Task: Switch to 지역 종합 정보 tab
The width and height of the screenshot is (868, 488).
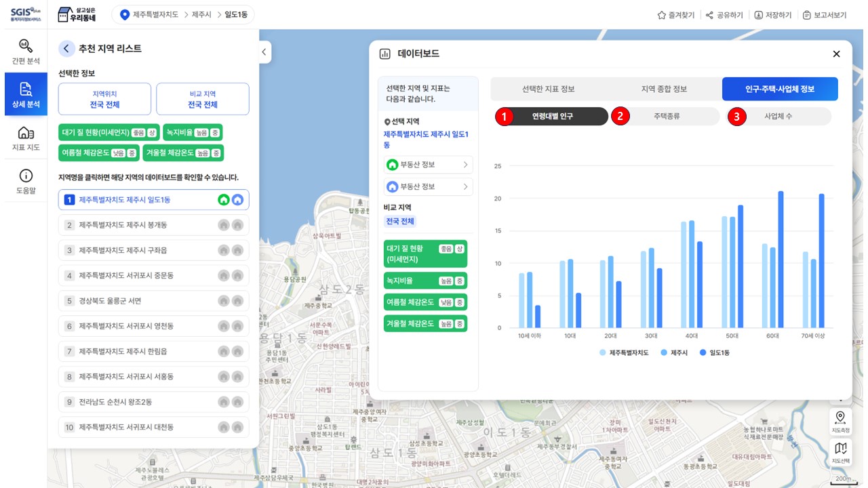Action: [x=664, y=89]
